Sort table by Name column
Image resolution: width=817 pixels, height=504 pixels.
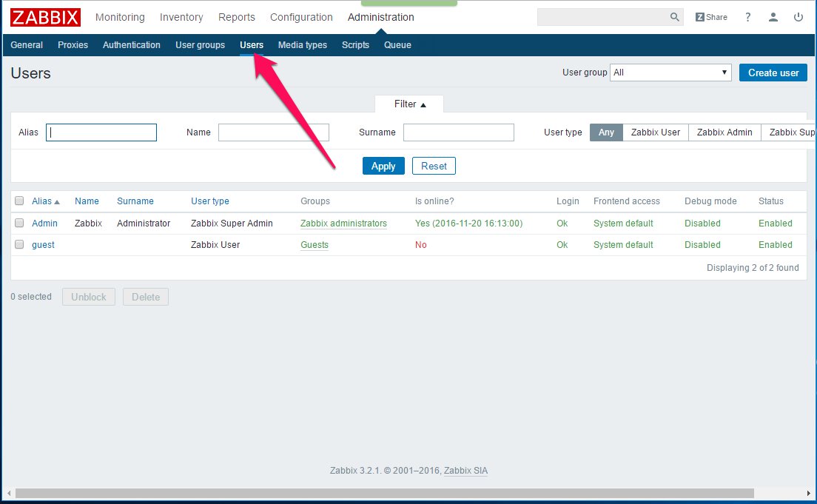click(87, 201)
